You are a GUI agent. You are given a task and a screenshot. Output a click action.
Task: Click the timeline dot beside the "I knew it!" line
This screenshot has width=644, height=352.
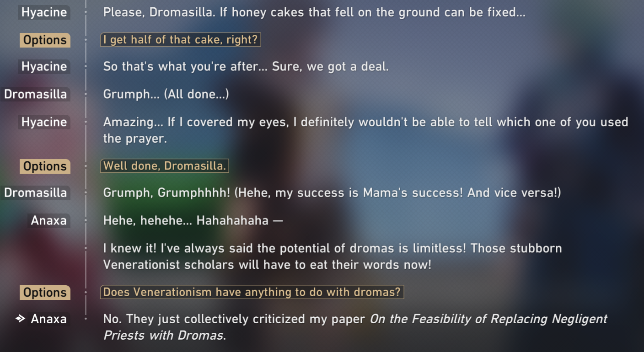86,248
